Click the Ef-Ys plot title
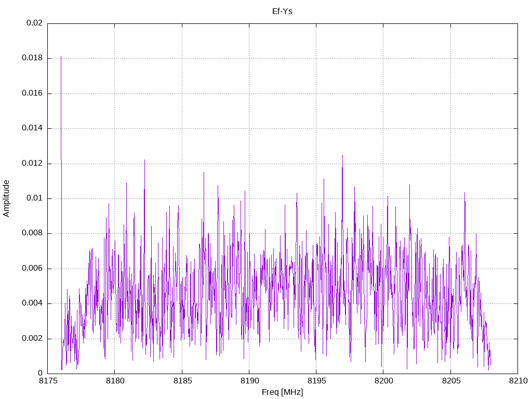Image resolution: width=532 pixels, height=399 pixels. point(282,11)
